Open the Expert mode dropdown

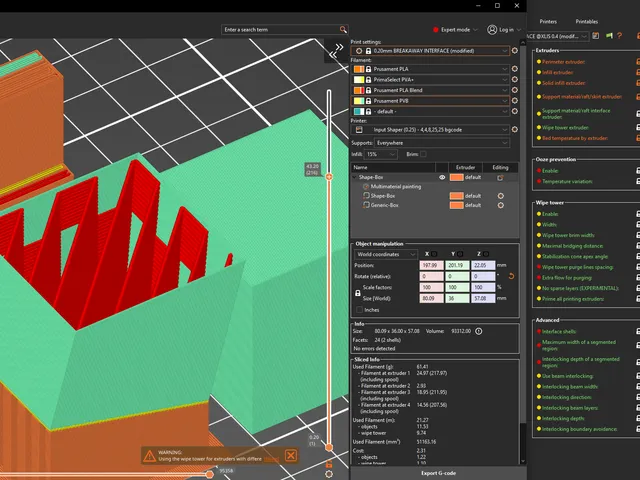(x=455, y=29)
